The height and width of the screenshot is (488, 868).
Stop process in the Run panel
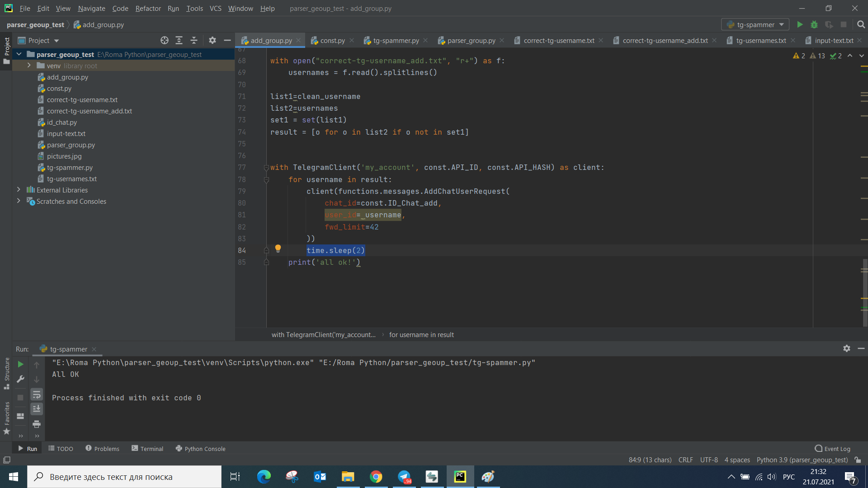click(20, 398)
